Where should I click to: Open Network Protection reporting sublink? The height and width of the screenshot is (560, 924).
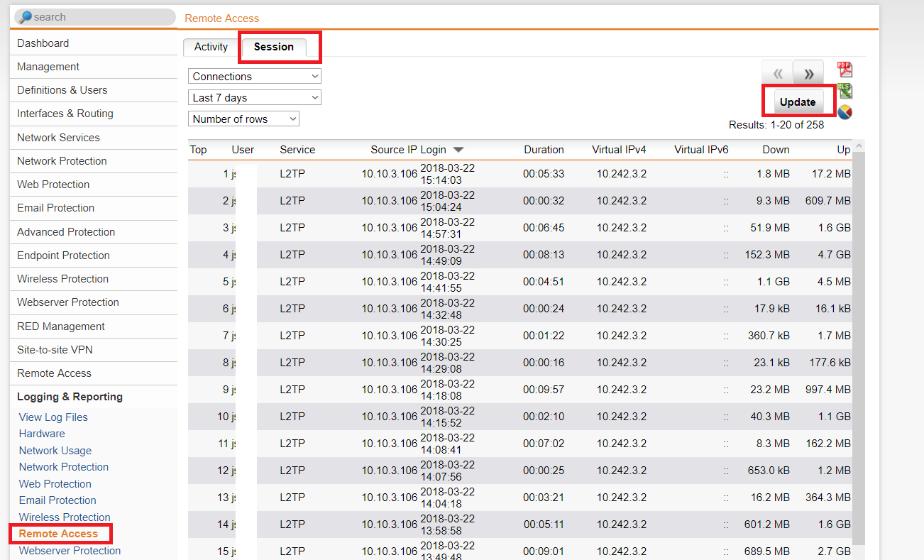(64, 467)
